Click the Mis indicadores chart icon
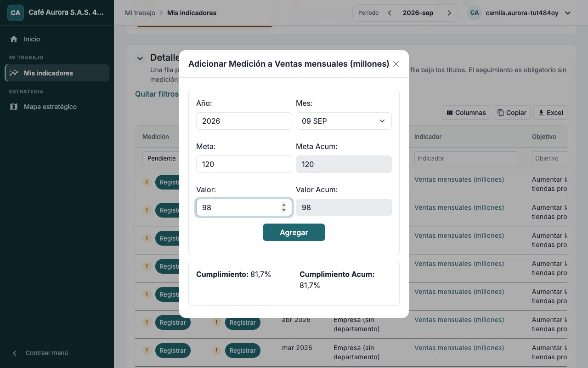Screen dimensions: 588x368 pos(14,73)
